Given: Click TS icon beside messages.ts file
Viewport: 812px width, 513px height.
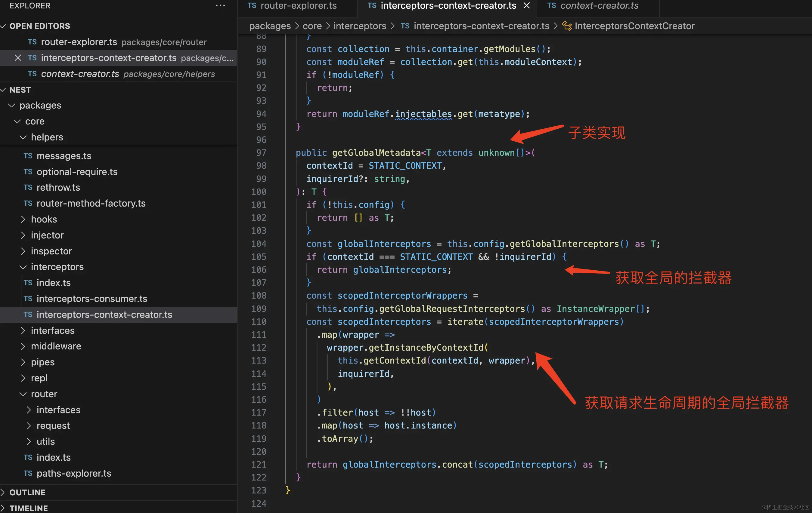Looking at the screenshot, I should pyautogui.click(x=28, y=156).
